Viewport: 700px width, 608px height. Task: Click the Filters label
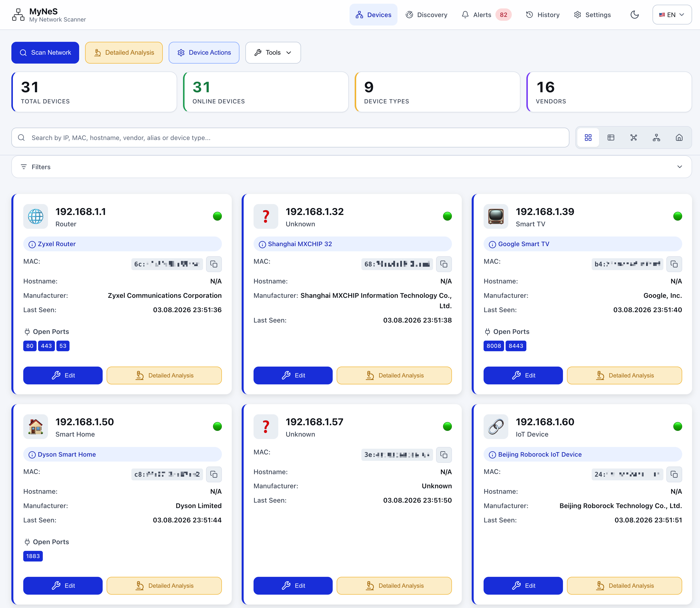pyautogui.click(x=41, y=167)
